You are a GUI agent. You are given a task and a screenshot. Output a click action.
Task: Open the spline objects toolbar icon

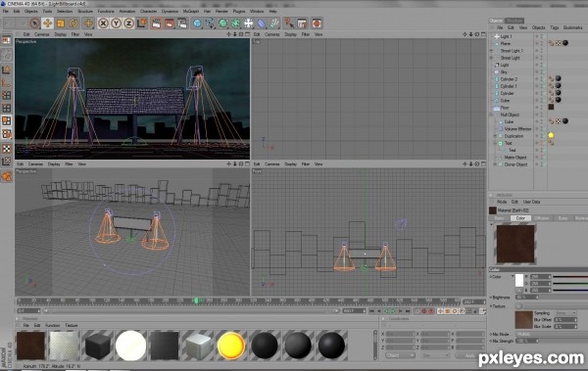point(210,23)
